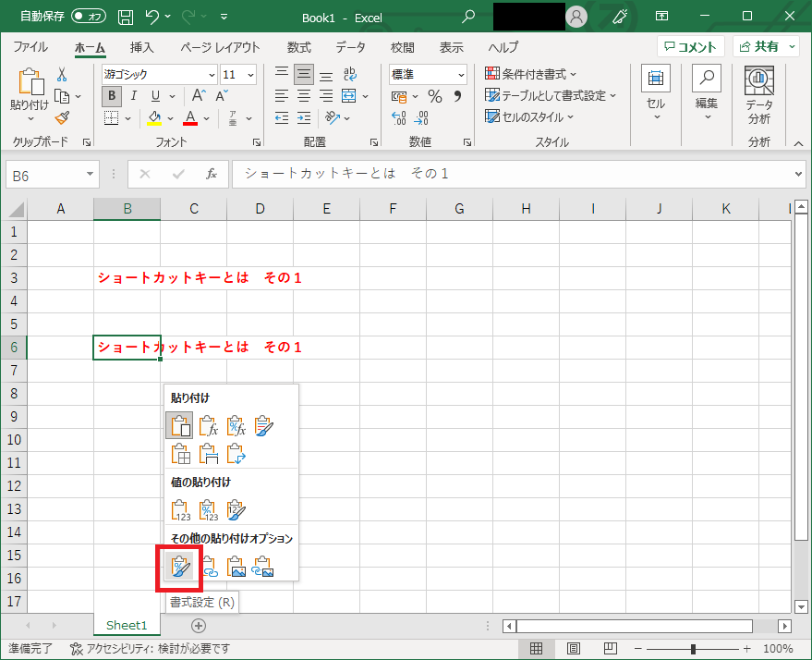Click the Undo arrow icon

[151, 17]
